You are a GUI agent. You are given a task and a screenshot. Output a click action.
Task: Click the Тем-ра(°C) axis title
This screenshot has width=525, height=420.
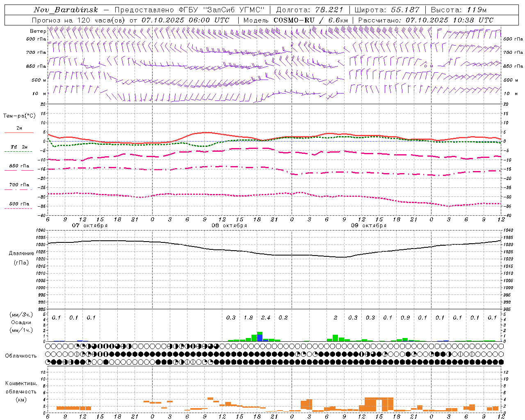click(19, 116)
